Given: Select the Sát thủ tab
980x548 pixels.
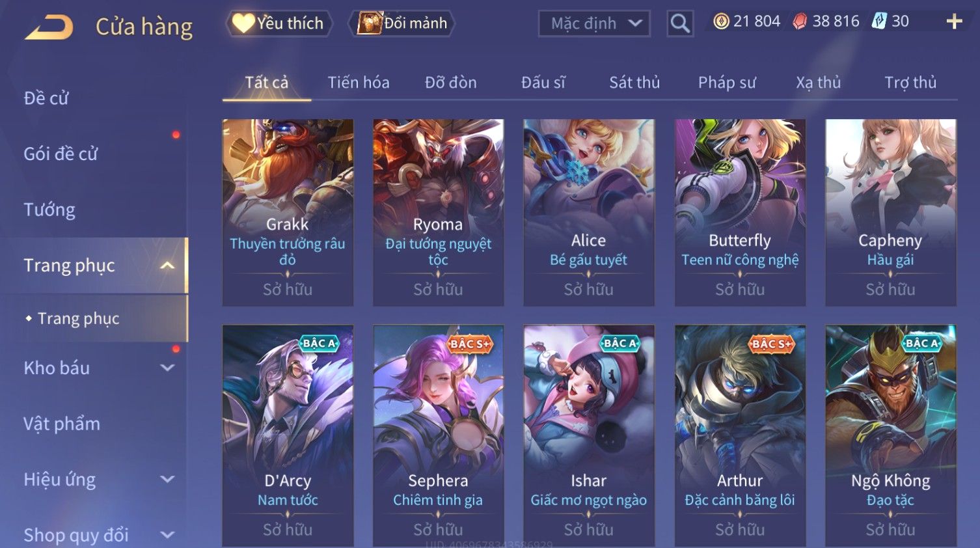Looking at the screenshot, I should [x=634, y=83].
